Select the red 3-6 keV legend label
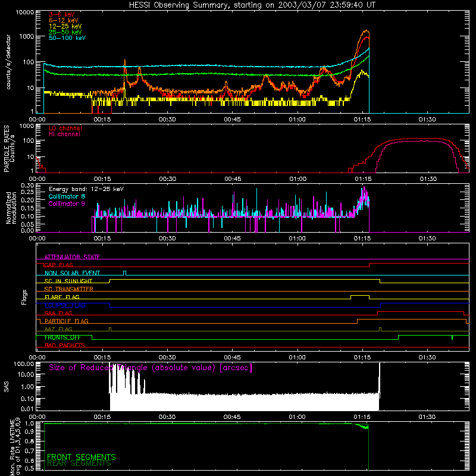 click(62, 14)
